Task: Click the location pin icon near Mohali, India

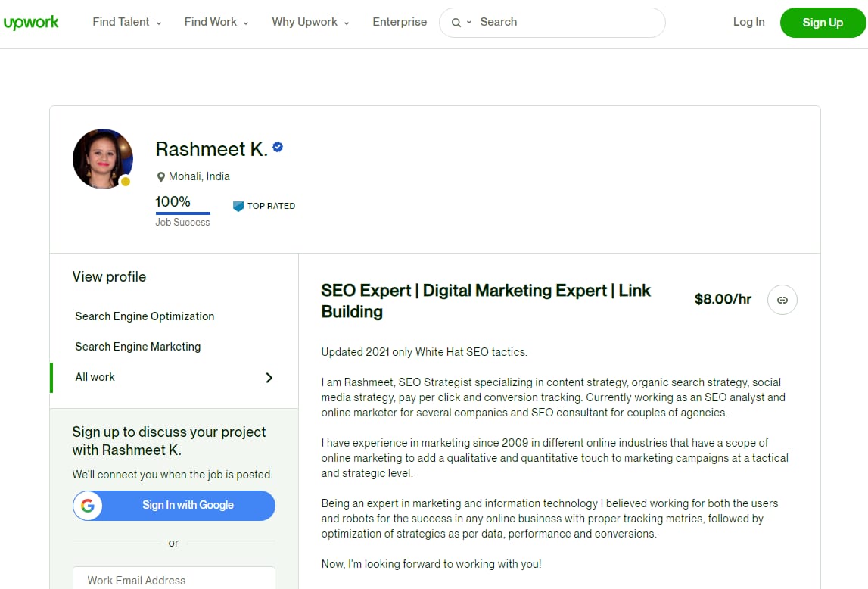Action: (x=161, y=176)
